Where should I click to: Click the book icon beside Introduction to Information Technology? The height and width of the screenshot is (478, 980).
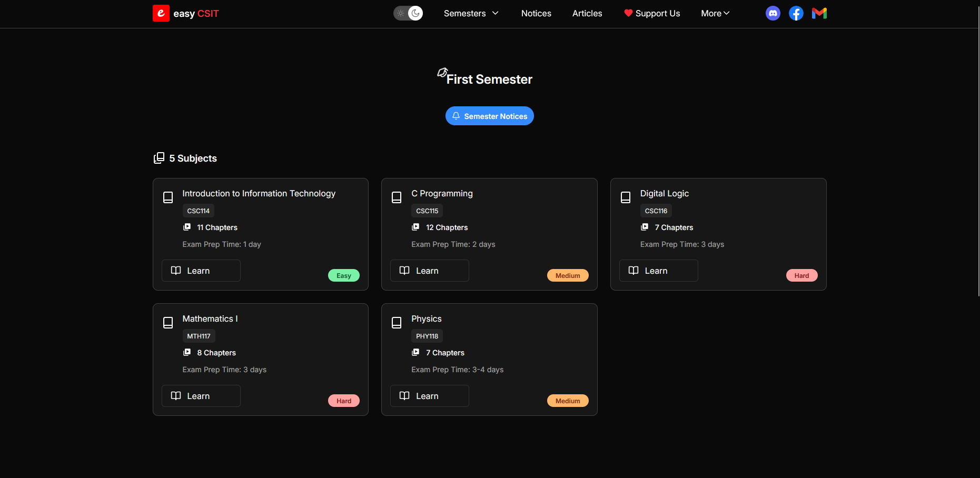click(x=168, y=197)
